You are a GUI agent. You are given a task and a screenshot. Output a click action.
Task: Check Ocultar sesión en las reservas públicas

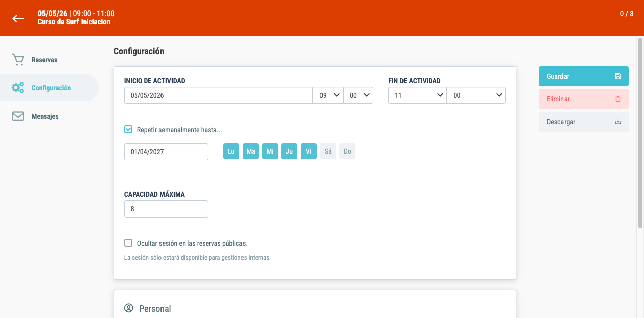[x=128, y=243]
